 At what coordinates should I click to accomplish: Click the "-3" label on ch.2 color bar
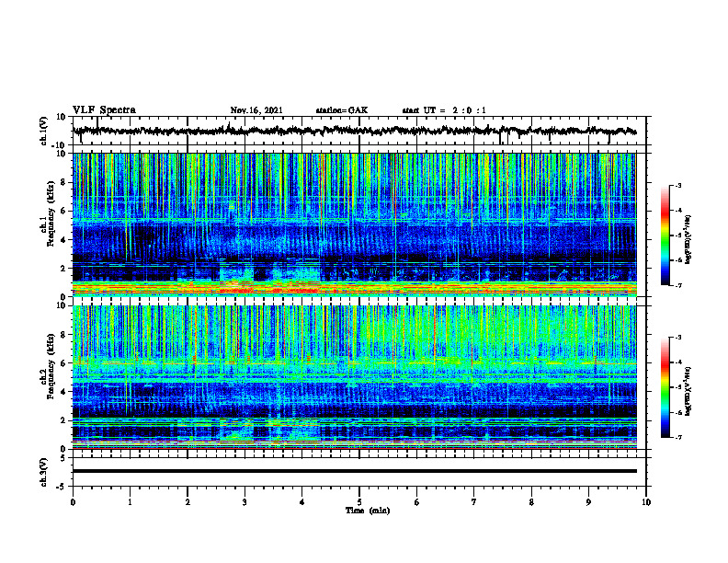click(x=678, y=338)
